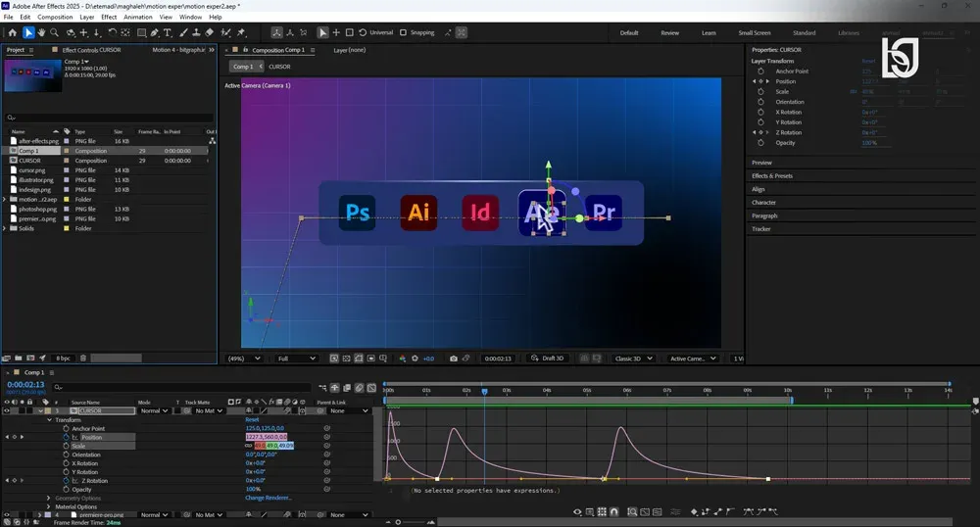The height and width of the screenshot is (527, 980).
Task: Click the graph editor snap magnet icon
Action: point(614,512)
